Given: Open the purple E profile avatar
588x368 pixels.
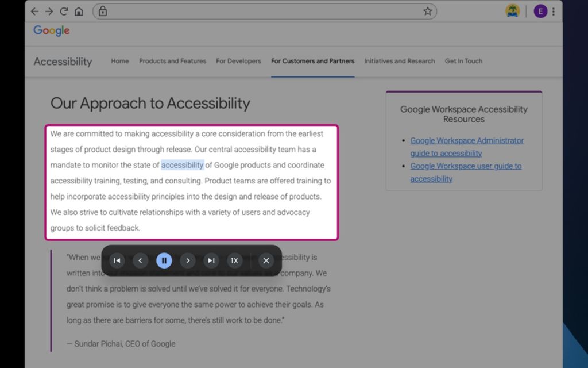Looking at the screenshot, I should pyautogui.click(x=540, y=11).
